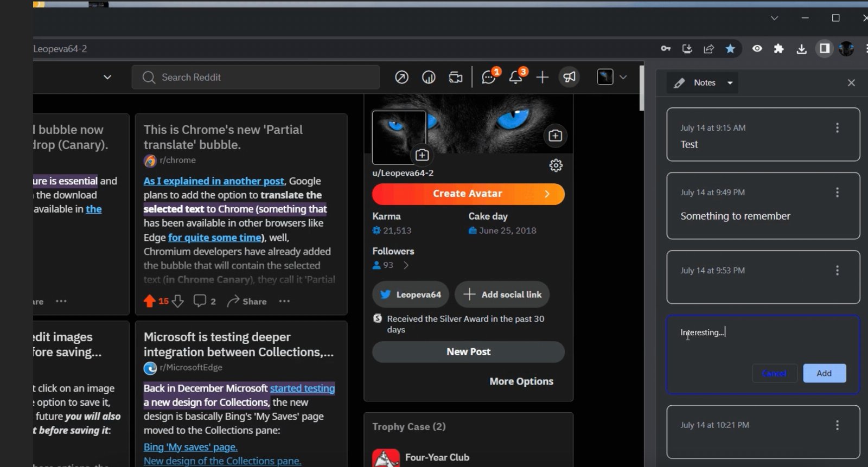Open the Leopeva64 Twitter link
Viewport: 868px width, 467px height.
411,295
